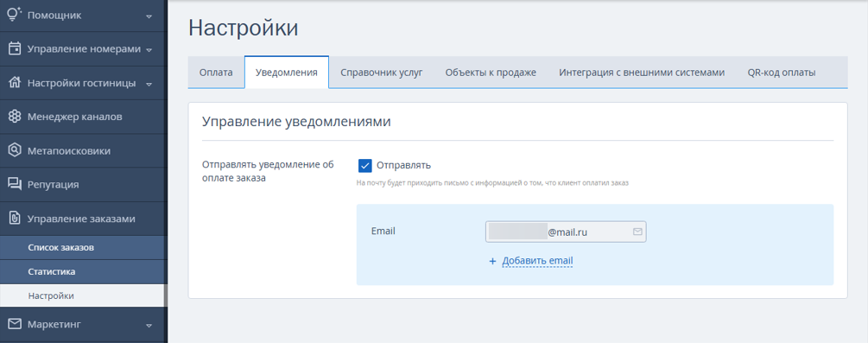Open Список заказов in the sidebar
Viewport: 868px width, 343px height.
point(83,247)
